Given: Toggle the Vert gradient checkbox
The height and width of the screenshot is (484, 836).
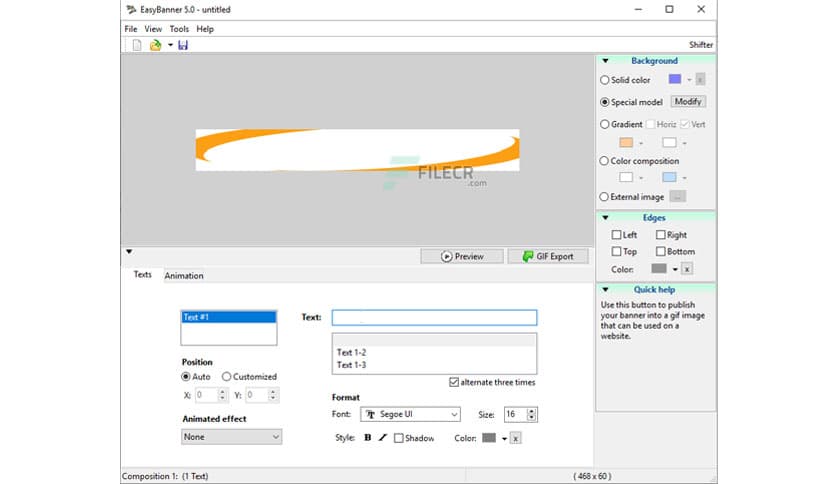Looking at the screenshot, I should tap(685, 124).
